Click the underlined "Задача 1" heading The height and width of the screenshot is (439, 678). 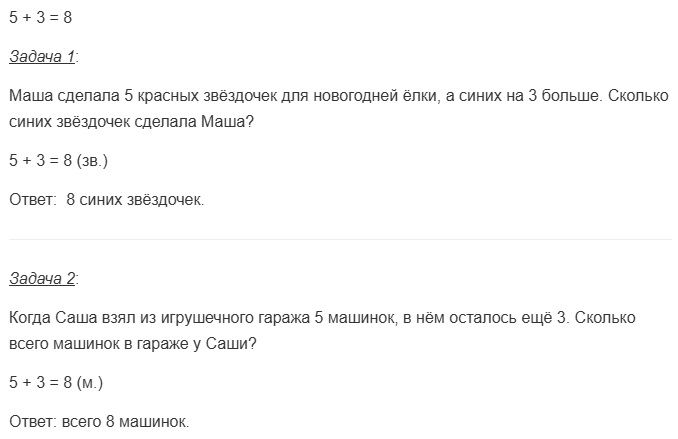tap(42, 57)
